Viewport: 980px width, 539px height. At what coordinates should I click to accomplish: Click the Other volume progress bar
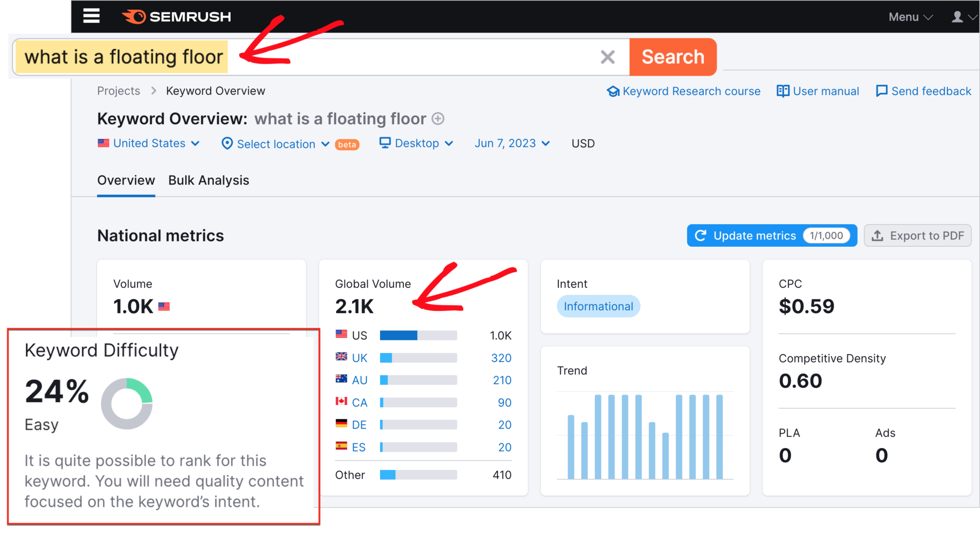[x=418, y=474]
